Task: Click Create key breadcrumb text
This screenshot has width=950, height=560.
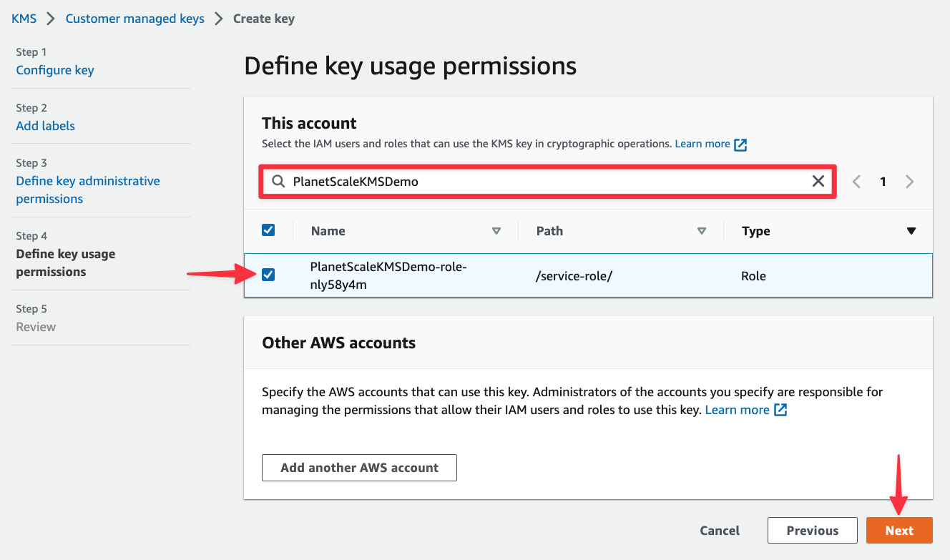Action: [x=264, y=19]
